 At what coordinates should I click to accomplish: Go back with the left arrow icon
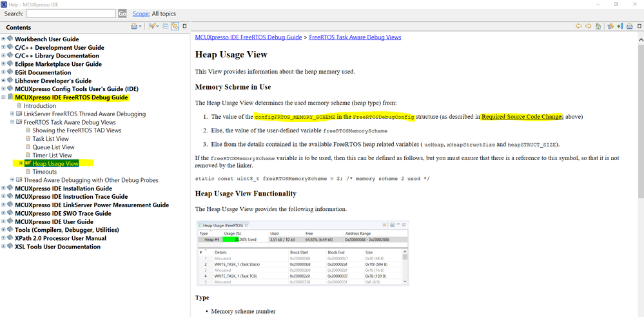pyautogui.click(x=579, y=26)
